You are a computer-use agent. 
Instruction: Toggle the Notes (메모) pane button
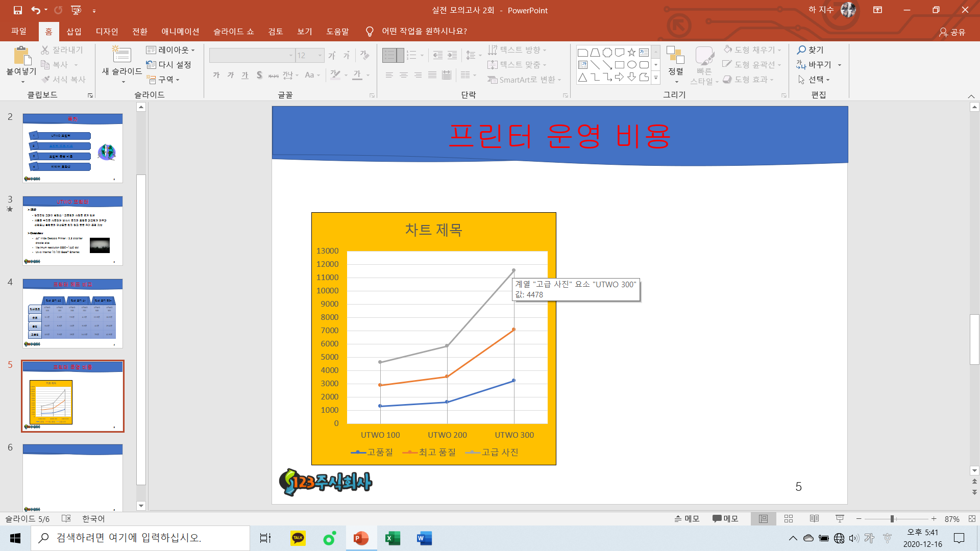(x=687, y=518)
